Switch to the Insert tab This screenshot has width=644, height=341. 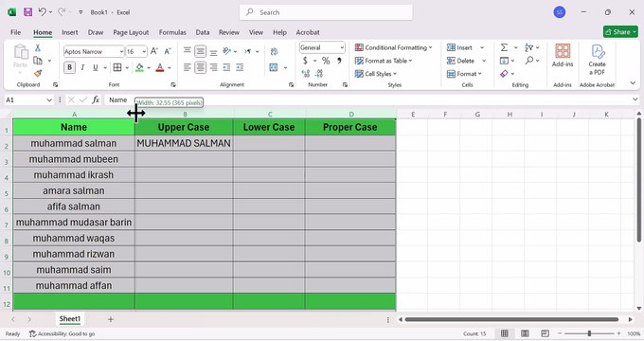pos(69,32)
